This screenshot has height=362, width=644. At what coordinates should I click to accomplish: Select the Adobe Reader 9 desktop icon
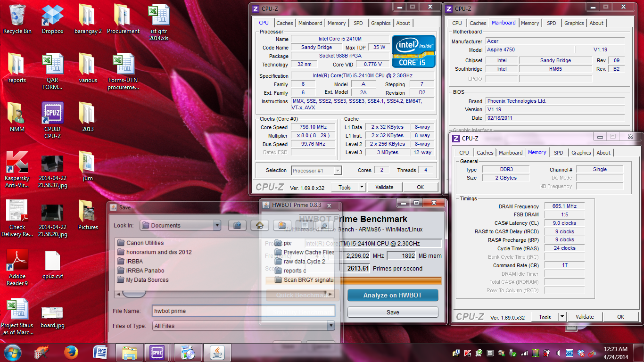(17, 268)
